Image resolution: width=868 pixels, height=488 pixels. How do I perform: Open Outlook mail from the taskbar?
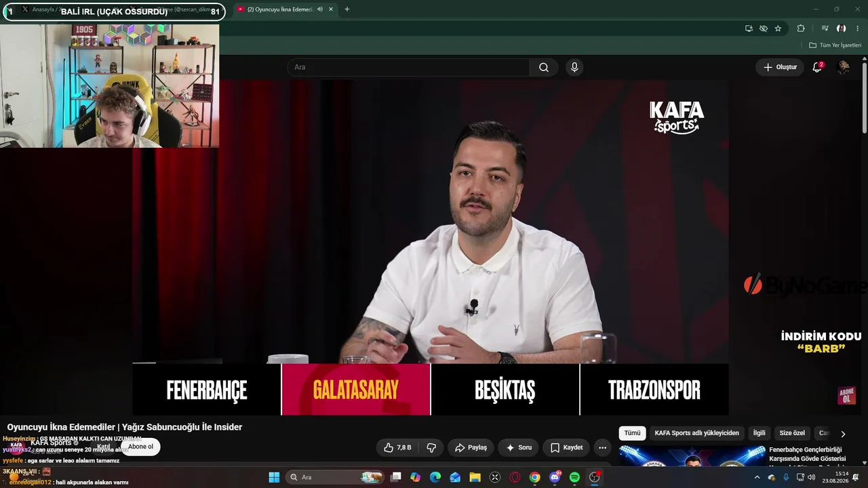coord(455,477)
